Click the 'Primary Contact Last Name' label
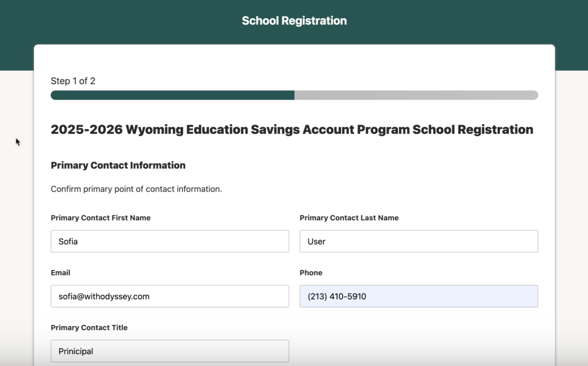 coord(349,218)
